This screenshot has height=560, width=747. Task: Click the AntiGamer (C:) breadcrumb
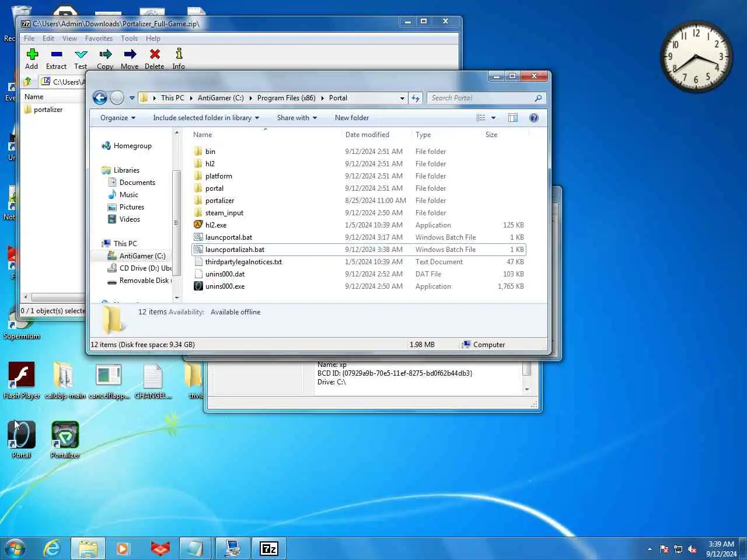coord(221,98)
